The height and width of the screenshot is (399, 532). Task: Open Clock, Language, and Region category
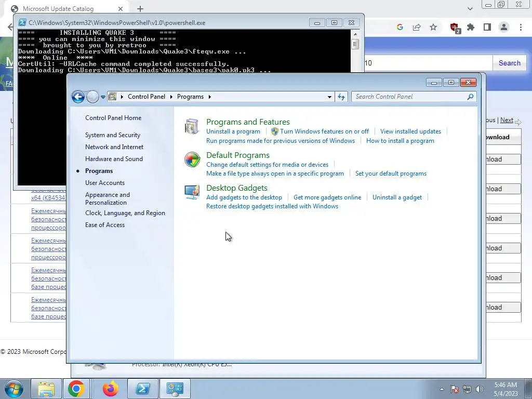(x=125, y=213)
